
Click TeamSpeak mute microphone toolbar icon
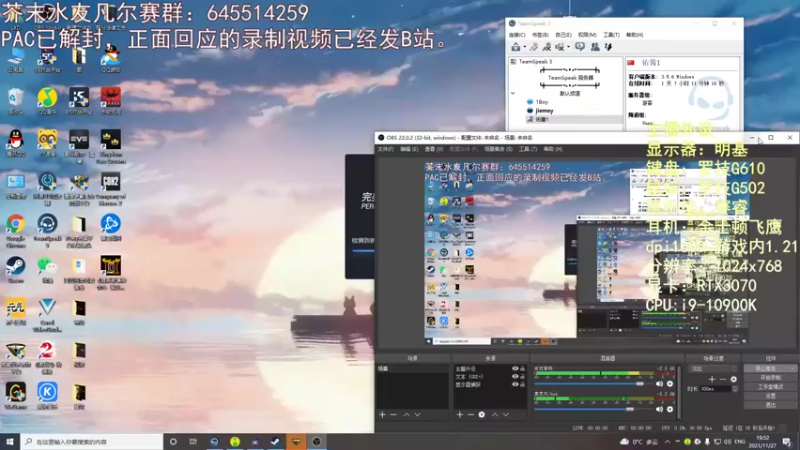560,47
